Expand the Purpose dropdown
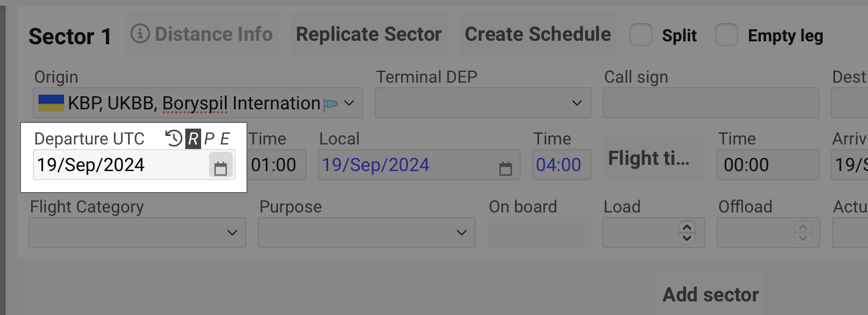 [461, 233]
